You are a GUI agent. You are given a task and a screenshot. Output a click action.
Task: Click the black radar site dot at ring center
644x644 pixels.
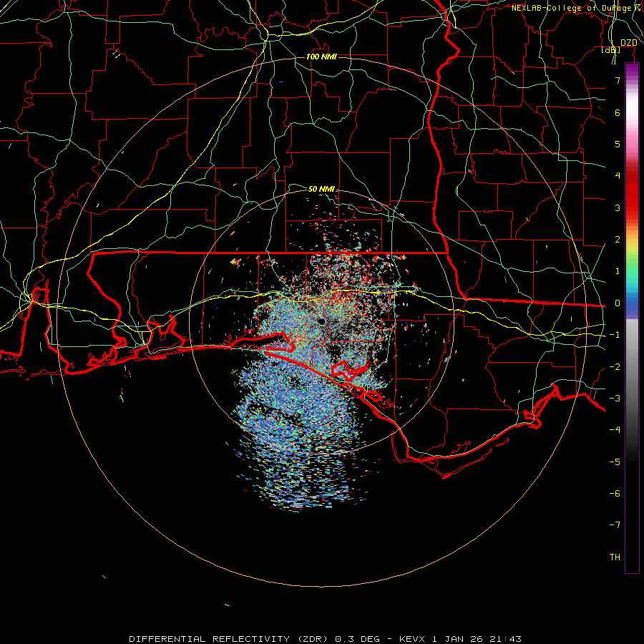[x=321, y=321]
